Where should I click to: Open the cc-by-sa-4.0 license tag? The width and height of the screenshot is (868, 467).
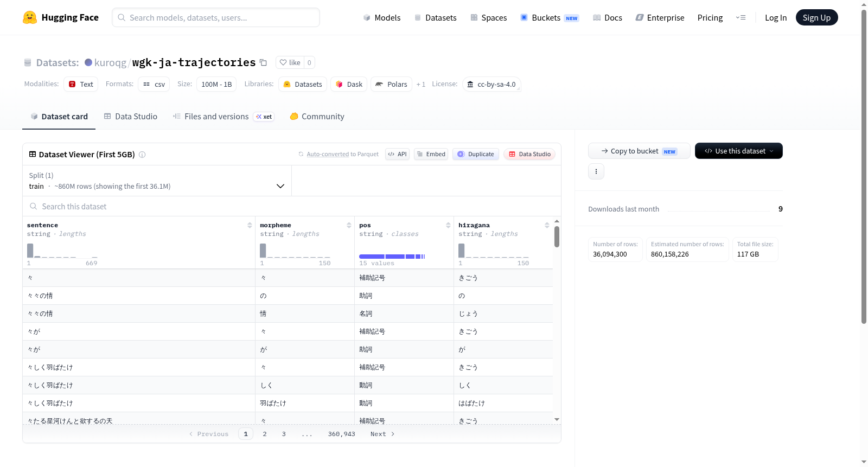[492, 84]
